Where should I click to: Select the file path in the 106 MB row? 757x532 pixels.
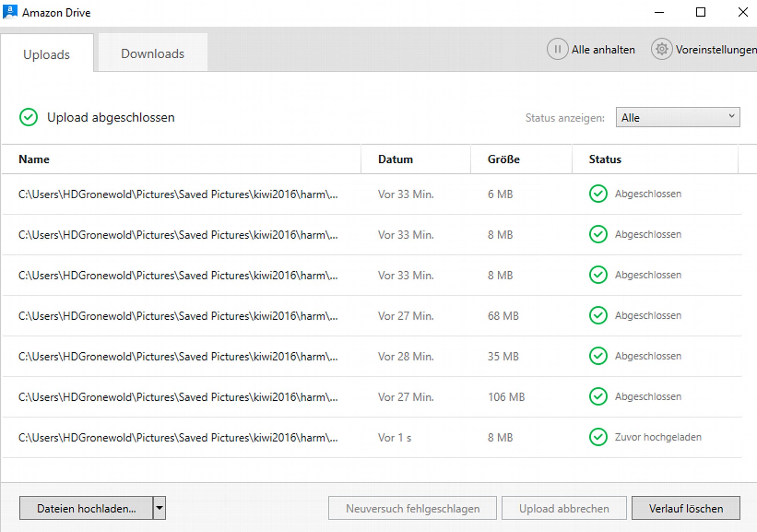click(x=178, y=397)
